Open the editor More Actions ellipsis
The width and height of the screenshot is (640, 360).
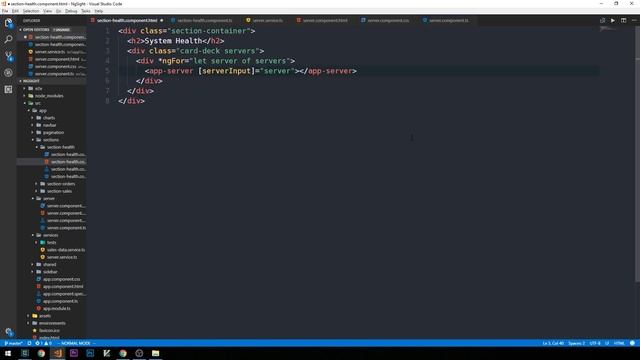[634, 20]
